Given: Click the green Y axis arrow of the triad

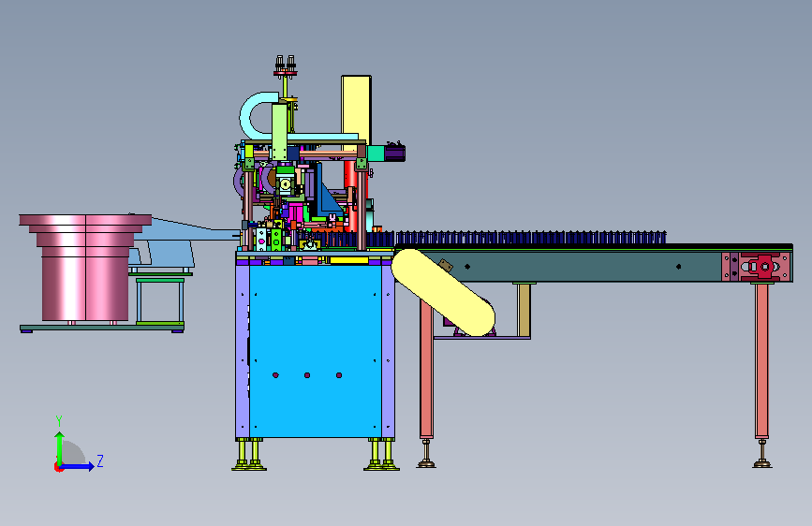Looking at the screenshot, I should pyautogui.click(x=60, y=447).
